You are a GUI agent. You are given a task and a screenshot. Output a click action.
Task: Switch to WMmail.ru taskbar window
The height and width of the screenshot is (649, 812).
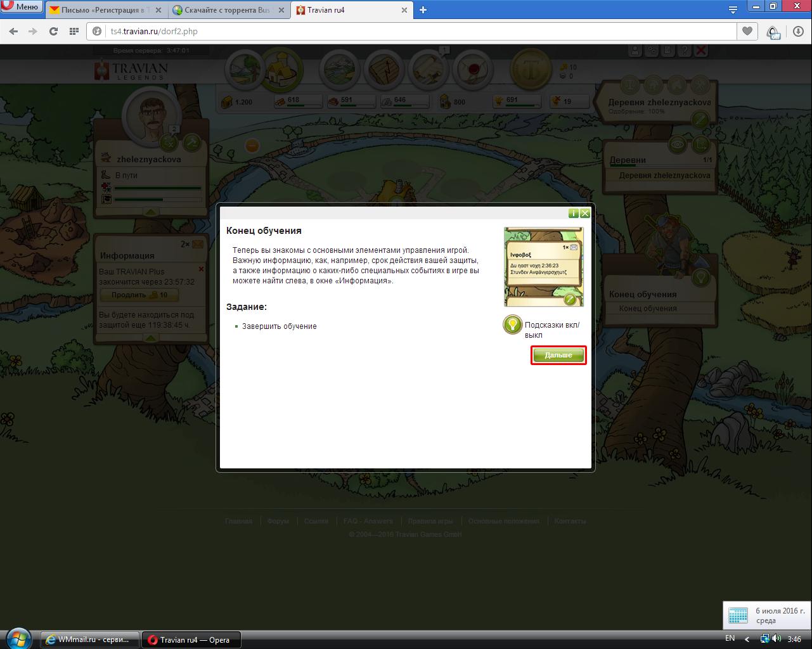coord(89,639)
